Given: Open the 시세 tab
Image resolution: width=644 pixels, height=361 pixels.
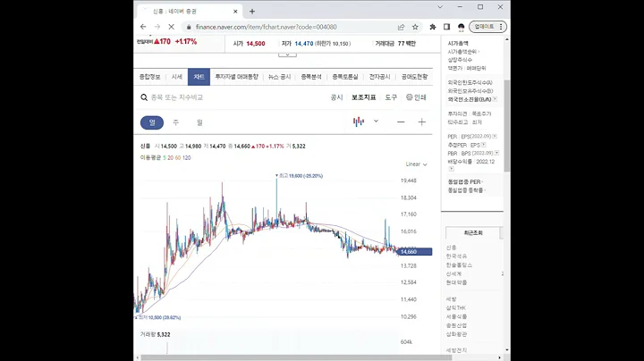Looking at the screenshot, I should (x=176, y=77).
